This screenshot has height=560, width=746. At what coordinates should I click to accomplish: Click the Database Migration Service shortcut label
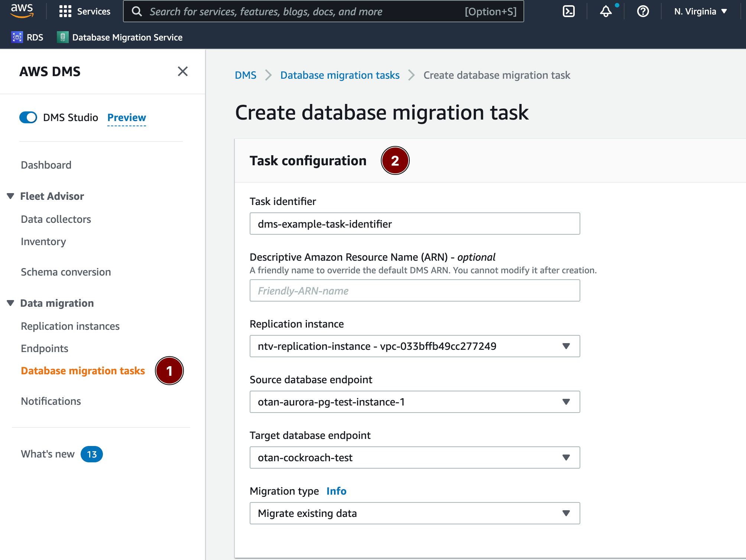(127, 37)
